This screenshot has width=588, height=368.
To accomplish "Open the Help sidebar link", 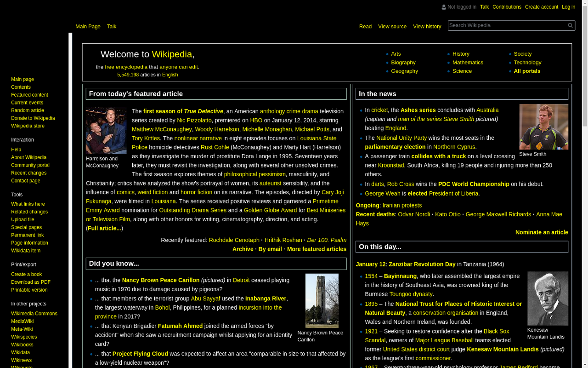I will pyautogui.click(x=16, y=149).
